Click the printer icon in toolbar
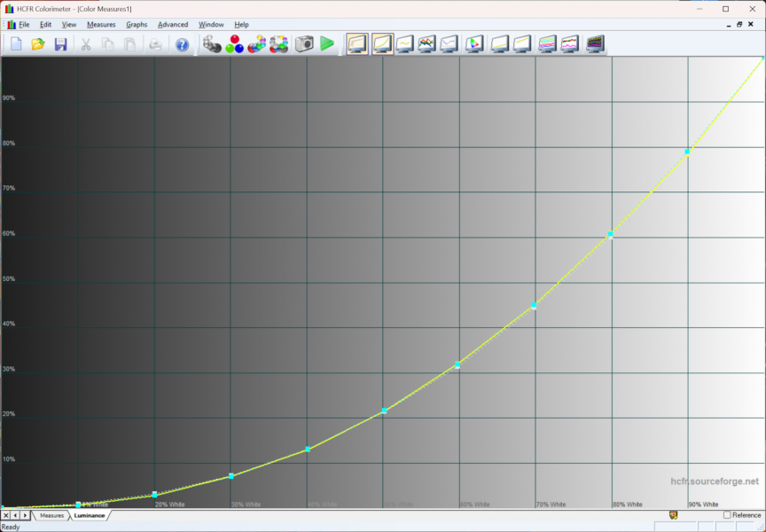This screenshot has height=532, width=766. pyautogui.click(x=155, y=43)
